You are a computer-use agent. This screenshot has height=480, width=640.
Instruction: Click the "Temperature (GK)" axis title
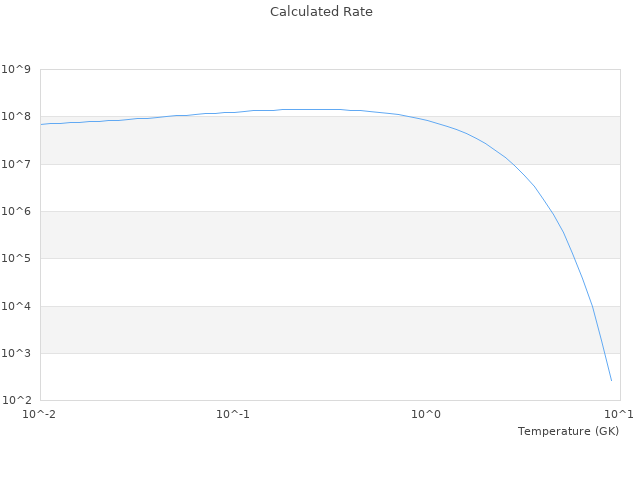coord(568,431)
